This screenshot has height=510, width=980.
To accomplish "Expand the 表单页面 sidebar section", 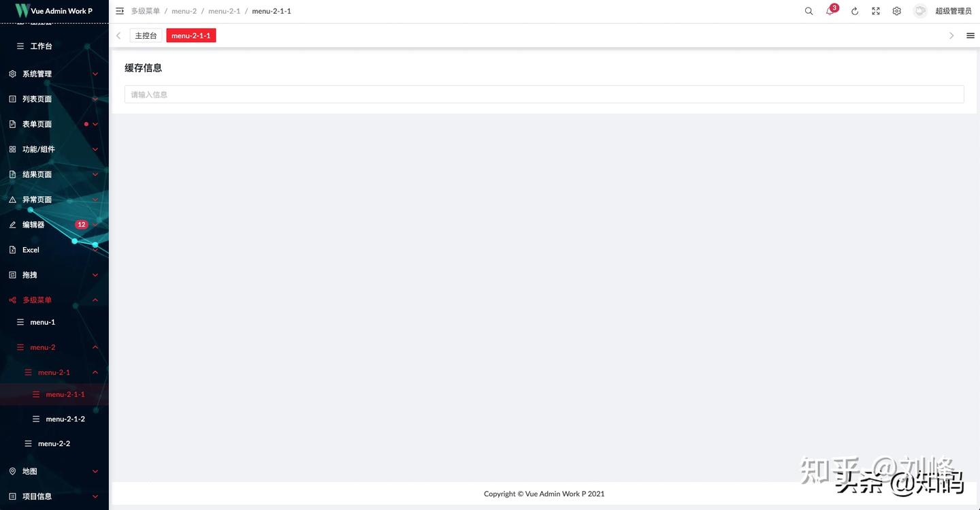I will click(x=37, y=123).
